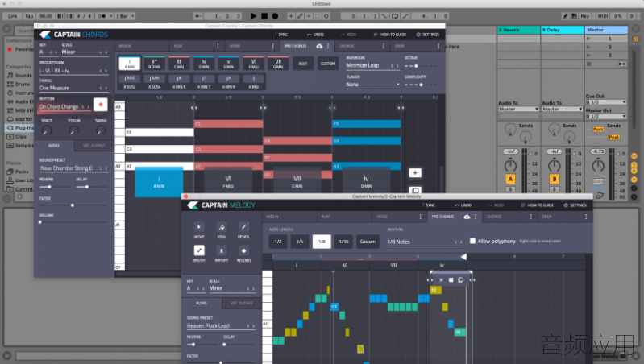Image resolution: width=644 pixels, height=364 pixels.
Task: Toggle the B Delay track activator button
Action: tap(554, 179)
